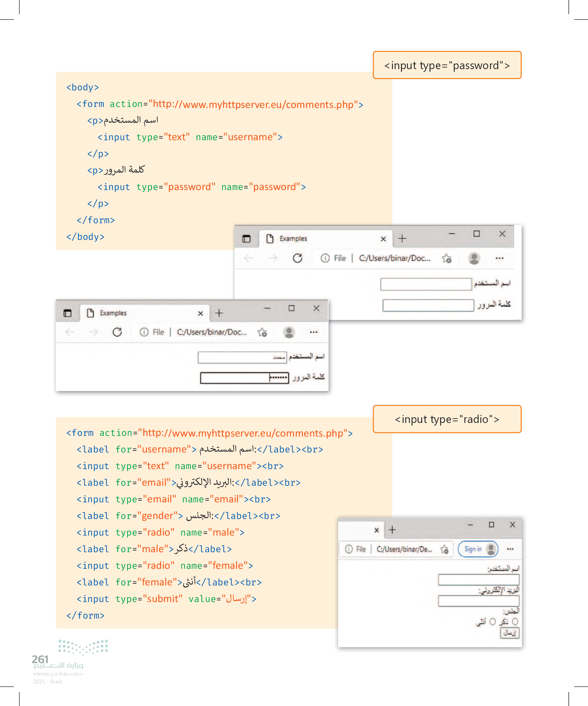This screenshot has height=706, width=588.
Task: Click the username field containing typed Arabic name
Action: [242, 357]
